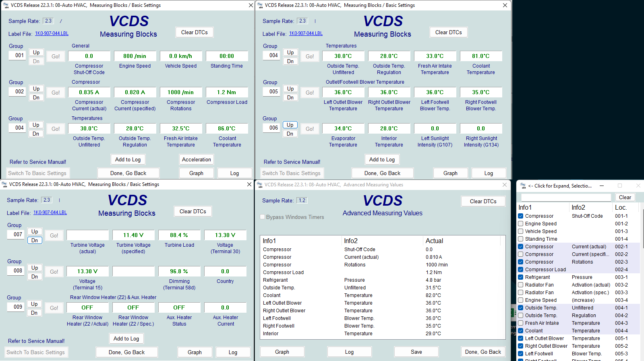Click Go! for group 006 in top-right window
The image size is (644, 361).
(310, 129)
